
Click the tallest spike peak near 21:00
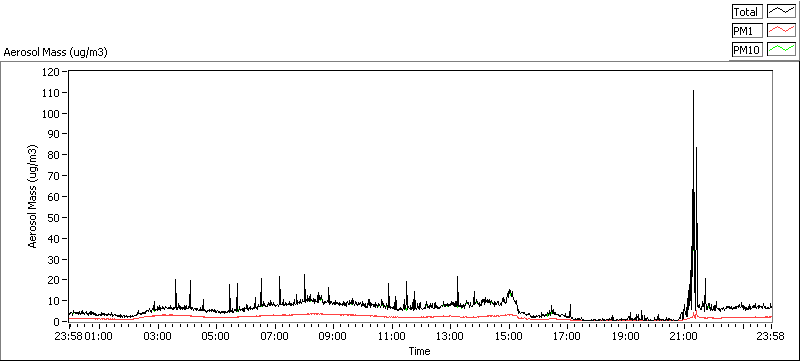tap(693, 91)
